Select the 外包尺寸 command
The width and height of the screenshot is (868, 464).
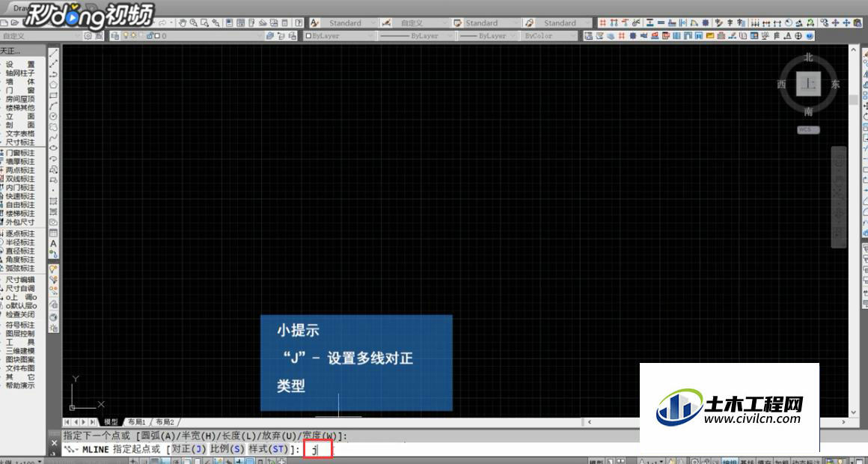[x=20, y=222]
